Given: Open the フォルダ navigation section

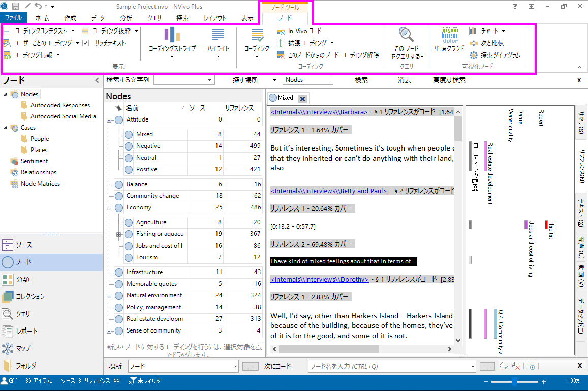Looking at the screenshot, I should (x=51, y=366).
